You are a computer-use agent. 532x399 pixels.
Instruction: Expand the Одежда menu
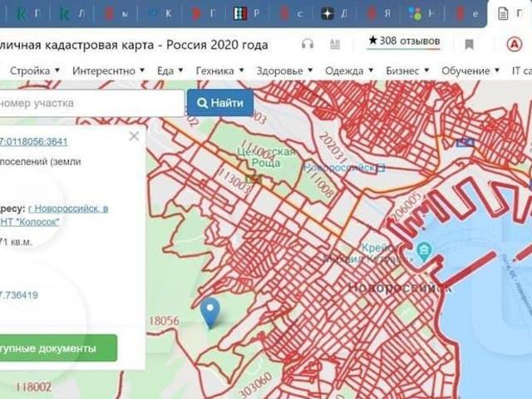349,71
